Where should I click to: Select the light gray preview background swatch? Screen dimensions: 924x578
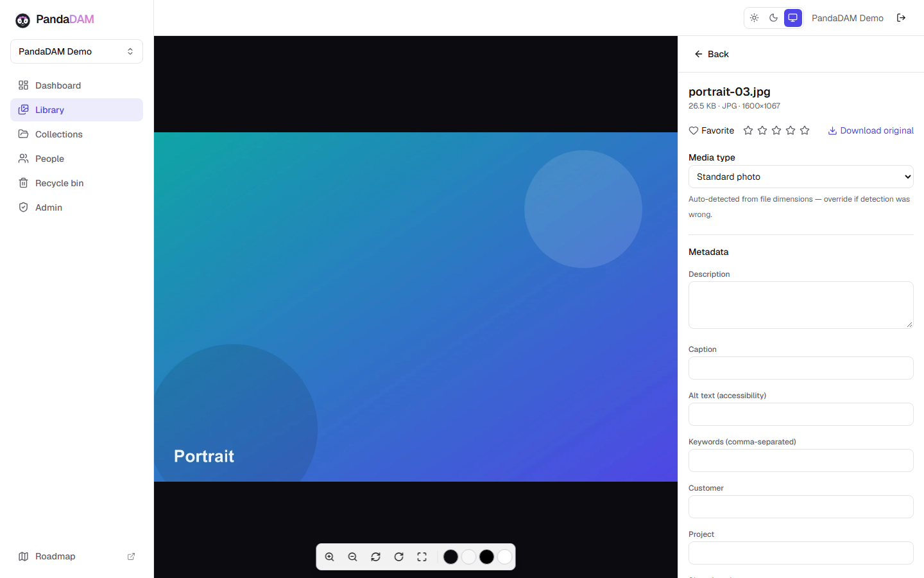pyautogui.click(x=469, y=557)
